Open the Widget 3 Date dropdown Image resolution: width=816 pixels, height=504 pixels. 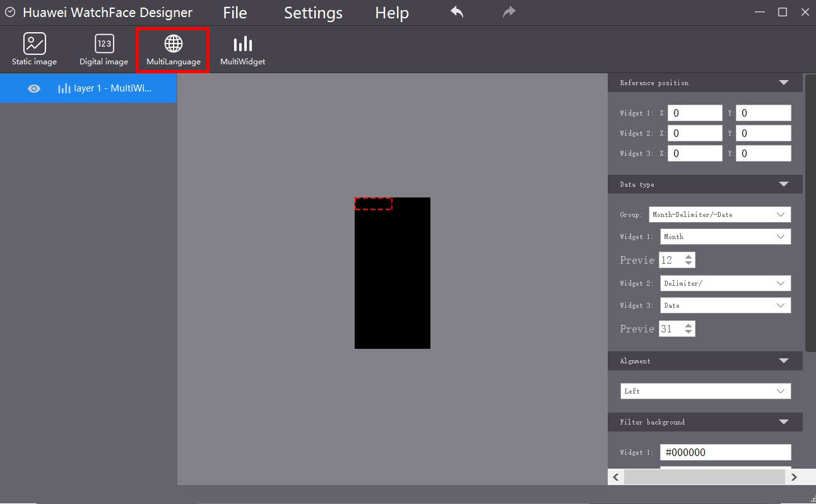(x=725, y=305)
